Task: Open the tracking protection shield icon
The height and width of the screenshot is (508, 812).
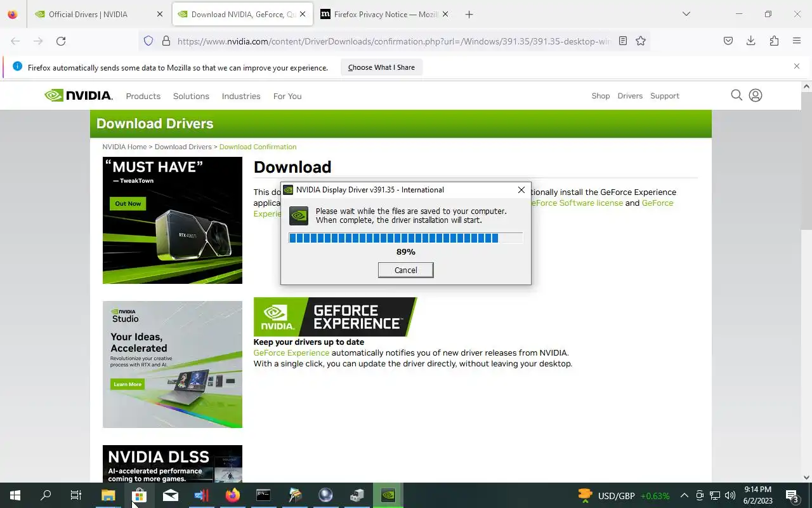Action: (x=148, y=41)
